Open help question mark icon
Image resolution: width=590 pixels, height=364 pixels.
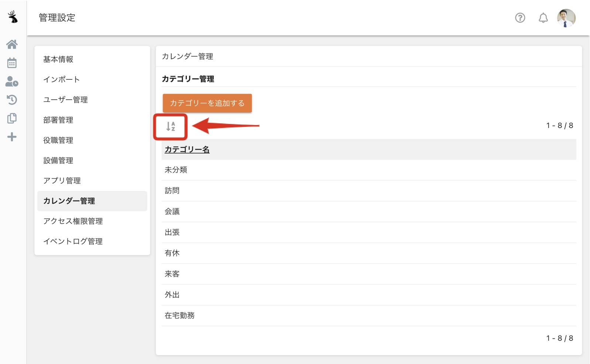(520, 18)
